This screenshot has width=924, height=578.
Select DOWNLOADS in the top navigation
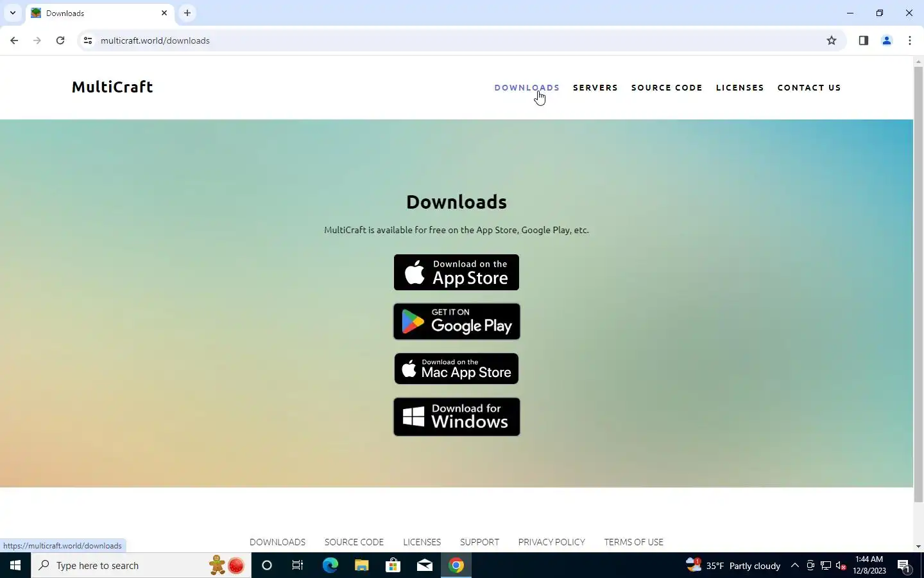[x=527, y=87]
